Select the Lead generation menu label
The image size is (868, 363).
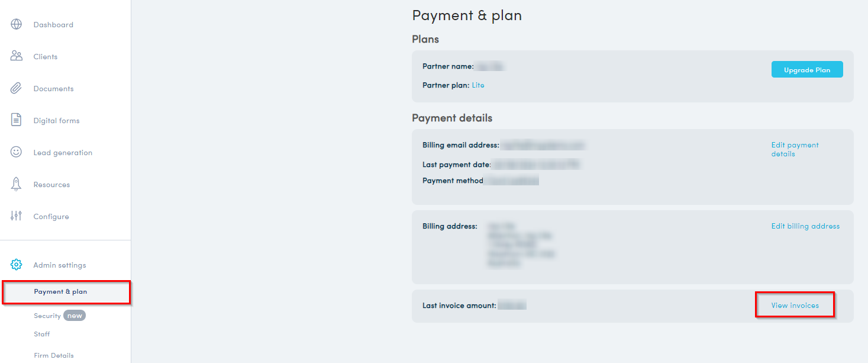63,153
